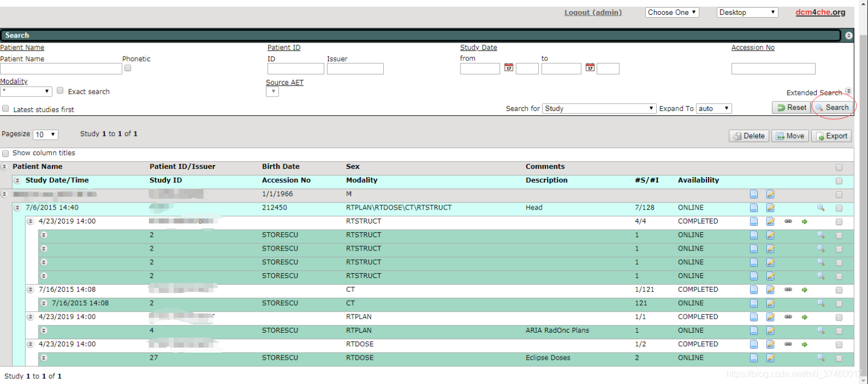
Task: Expand the Extended Search section
Action: (848, 91)
